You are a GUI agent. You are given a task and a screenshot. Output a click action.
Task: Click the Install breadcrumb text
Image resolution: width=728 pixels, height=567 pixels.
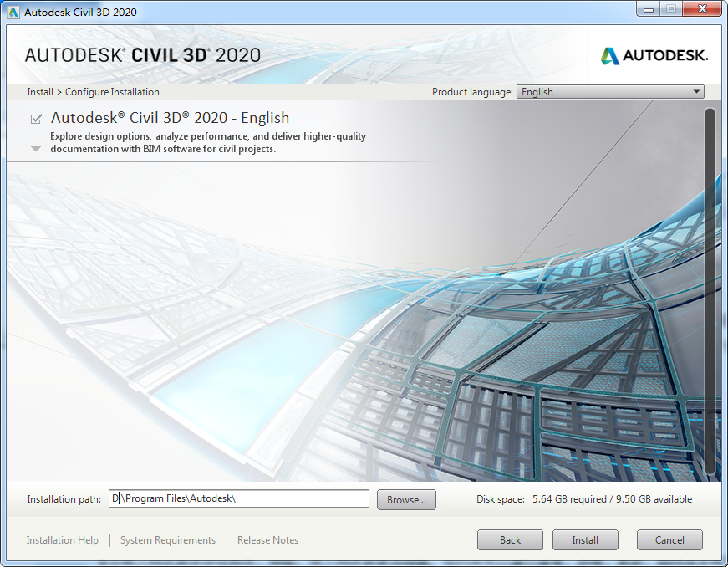(40, 92)
